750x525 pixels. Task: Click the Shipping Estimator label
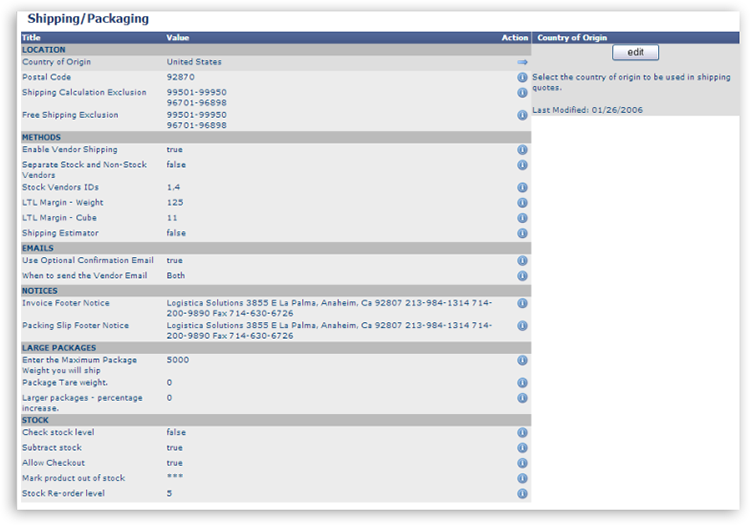pos(60,233)
